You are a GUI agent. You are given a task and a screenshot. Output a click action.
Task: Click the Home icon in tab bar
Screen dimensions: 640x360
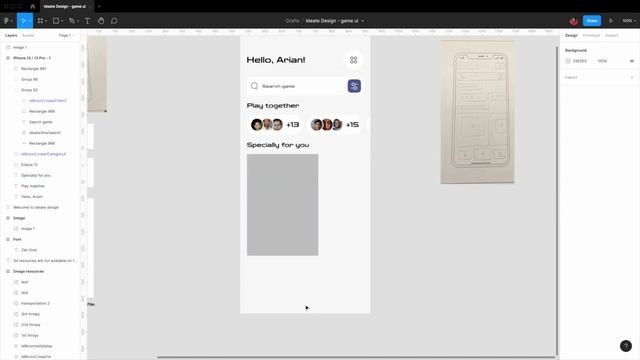point(33,7)
